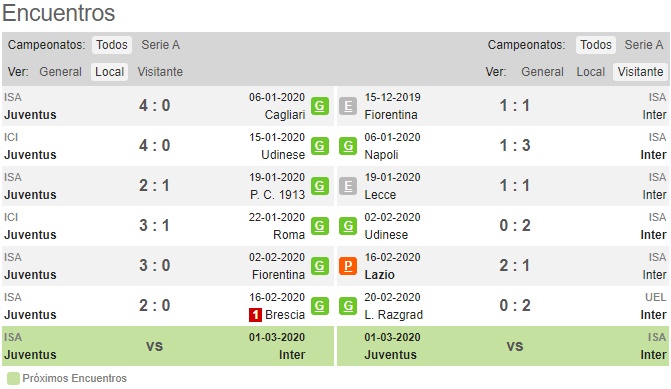Open the Juventus 4:0 Cagliari score
Screen dimensions: 671x389
pyautogui.click(x=154, y=106)
